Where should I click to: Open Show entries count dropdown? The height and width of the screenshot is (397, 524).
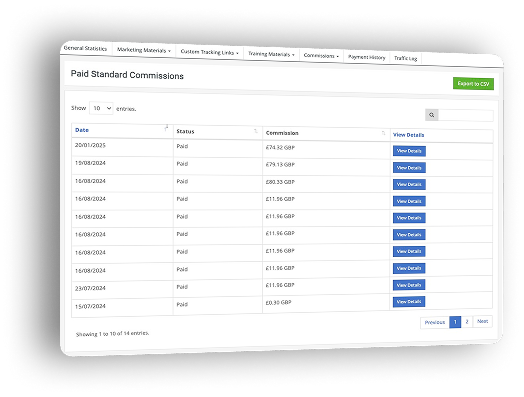[101, 108]
